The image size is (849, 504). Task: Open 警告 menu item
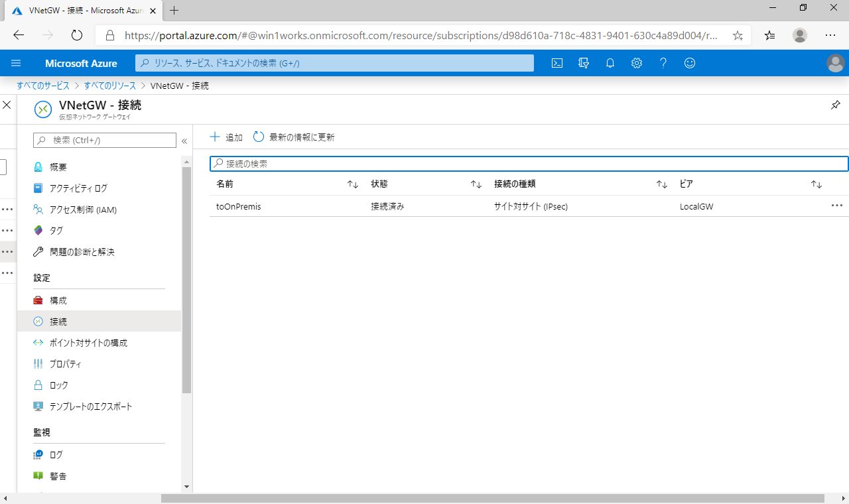(99, 476)
